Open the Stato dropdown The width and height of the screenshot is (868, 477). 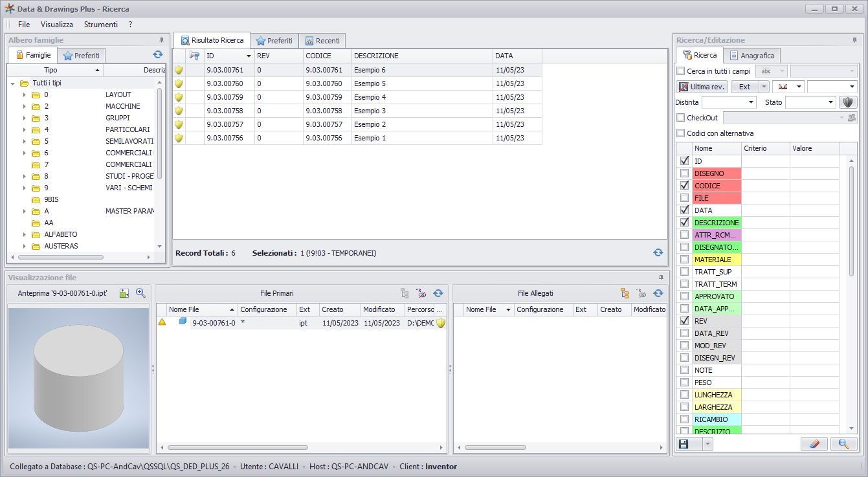click(x=831, y=102)
